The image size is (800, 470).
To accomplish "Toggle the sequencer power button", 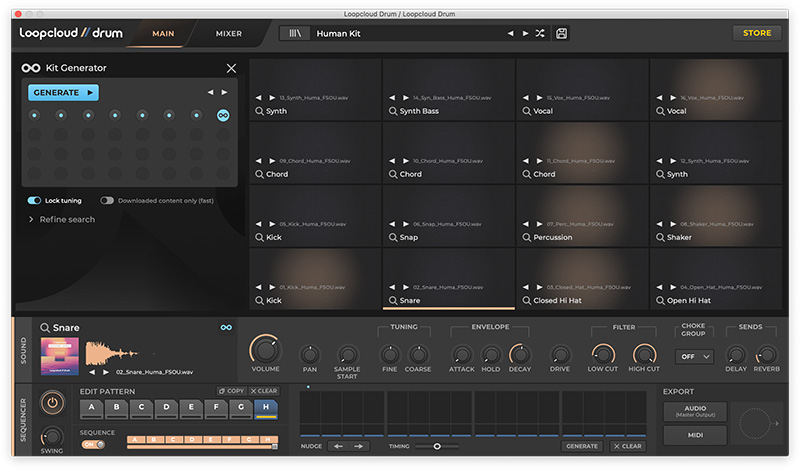I will (x=52, y=403).
